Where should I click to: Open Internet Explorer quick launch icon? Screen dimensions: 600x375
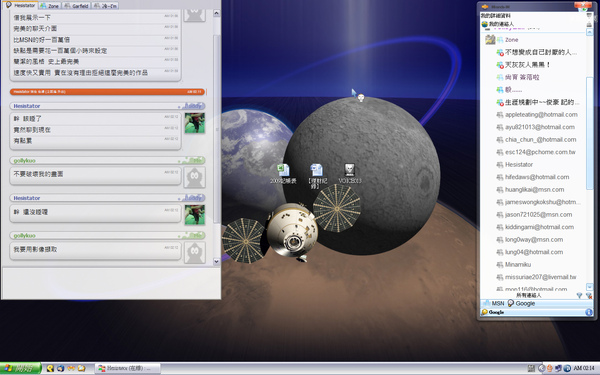coord(60,368)
